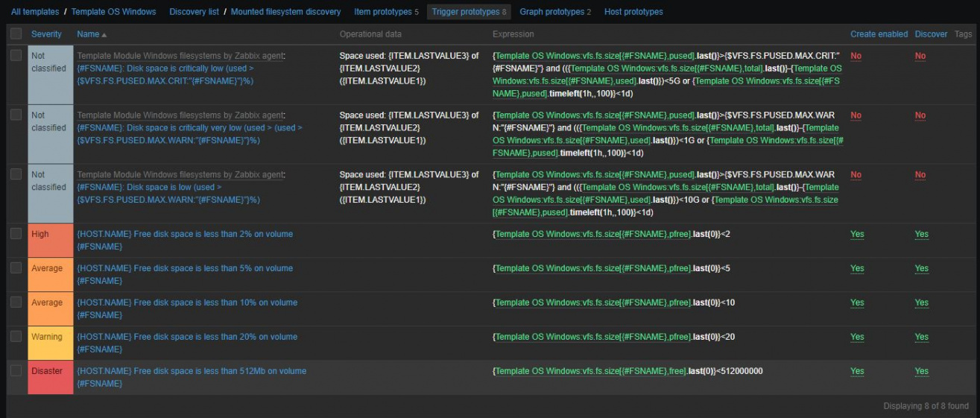
Task: Tick the select-all checkbox in table header
Action: click(16, 34)
